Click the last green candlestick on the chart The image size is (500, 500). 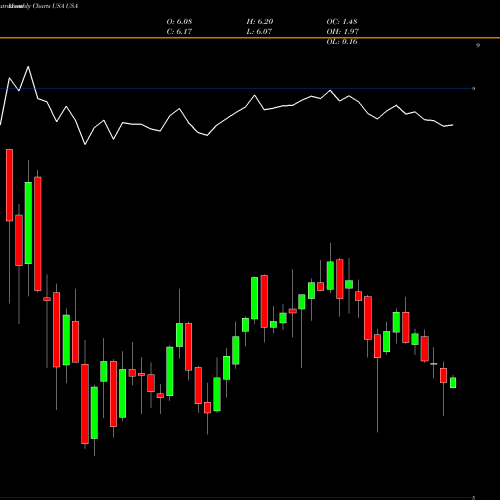tap(453, 382)
